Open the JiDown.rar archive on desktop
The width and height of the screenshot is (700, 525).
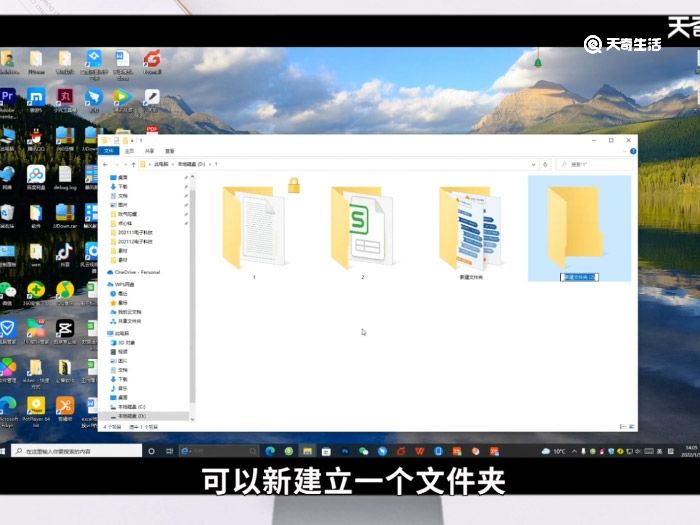point(65,216)
